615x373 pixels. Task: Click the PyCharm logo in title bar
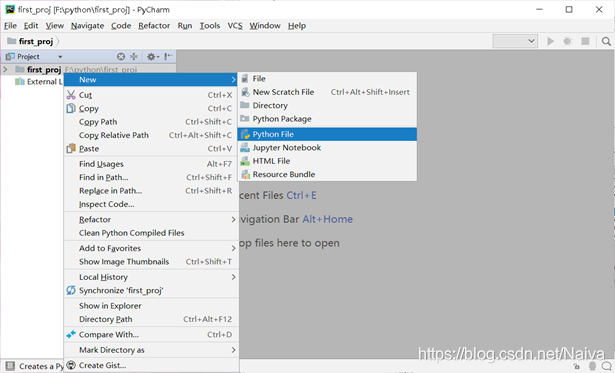click(x=10, y=9)
